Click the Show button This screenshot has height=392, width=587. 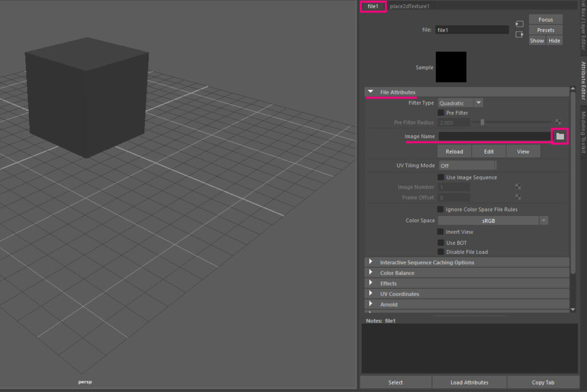537,41
